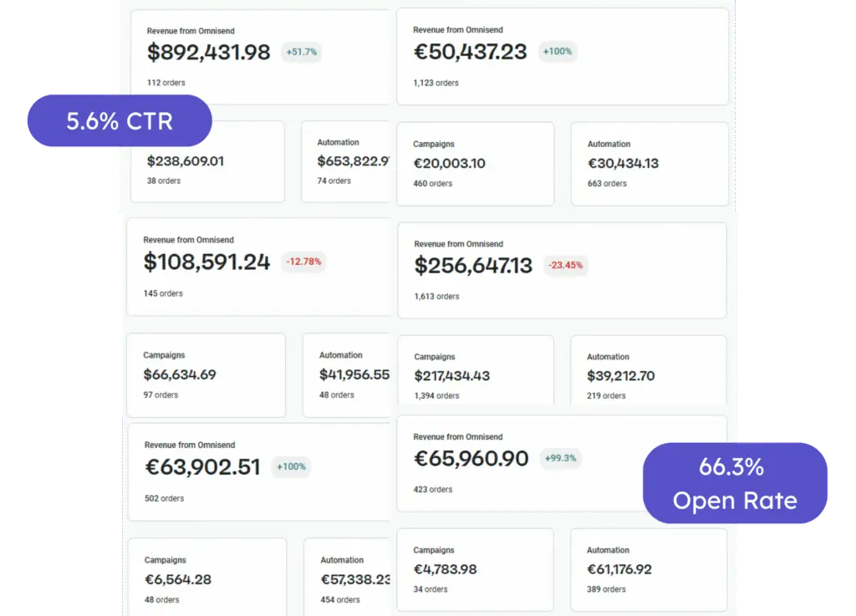The height and width of the screenshot is (616, 856).
Task: Open the Automation card showing €30,434.13
Action: (650, 164)
